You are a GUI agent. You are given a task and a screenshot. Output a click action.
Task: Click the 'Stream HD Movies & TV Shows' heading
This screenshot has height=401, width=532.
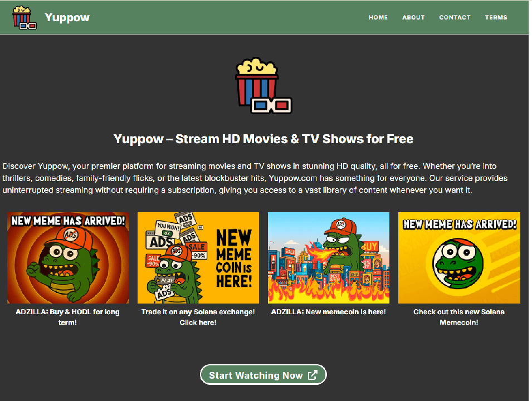(263, 139)
